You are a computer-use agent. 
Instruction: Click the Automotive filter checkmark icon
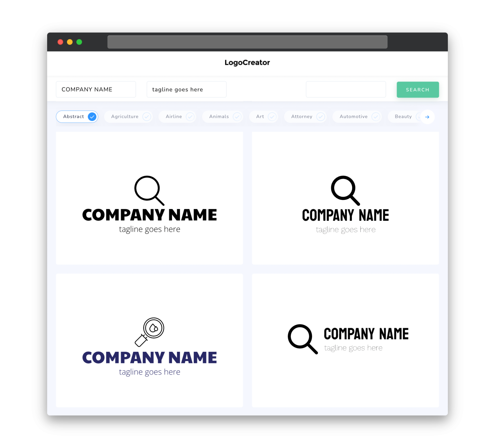[x=376, y=117]
